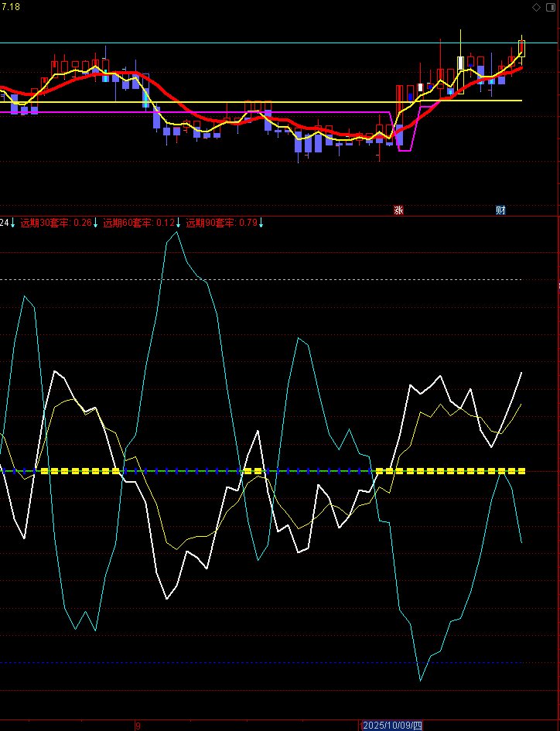560x731 pixels.
Task: Open the red 涨 event marker
Action: click(398, 210)
